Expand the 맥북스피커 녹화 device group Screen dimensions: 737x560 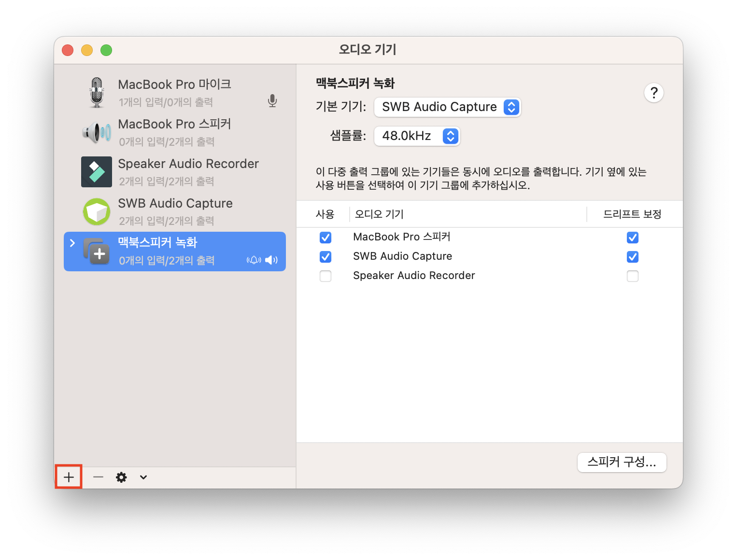72,243
